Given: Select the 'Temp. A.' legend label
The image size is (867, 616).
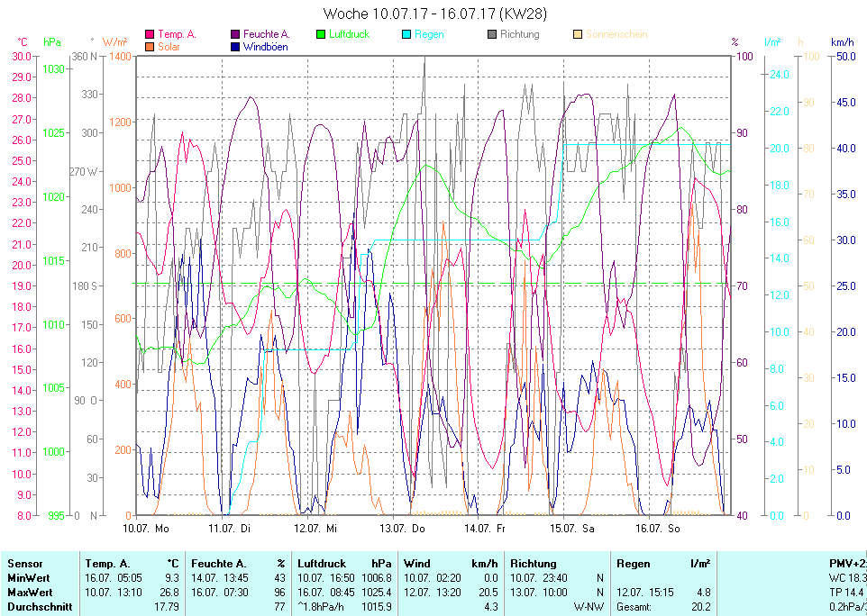Looking at the screenshot, I should (x=177, y=34).
